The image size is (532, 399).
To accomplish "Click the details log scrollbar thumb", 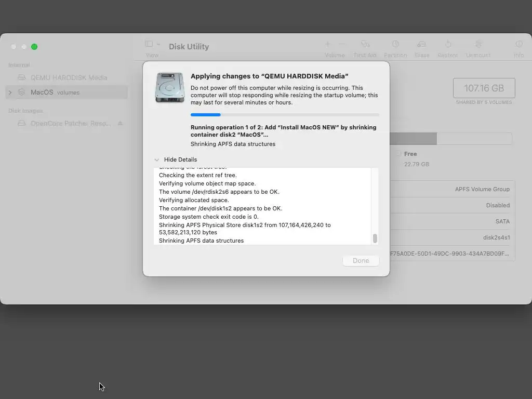I will 375,238.
